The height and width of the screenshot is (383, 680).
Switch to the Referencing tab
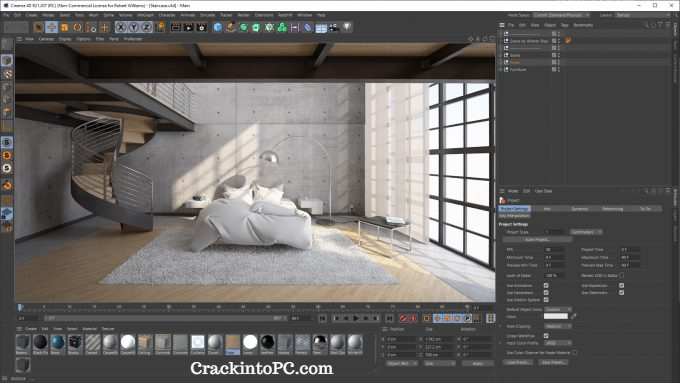click(x=612, y=209)
